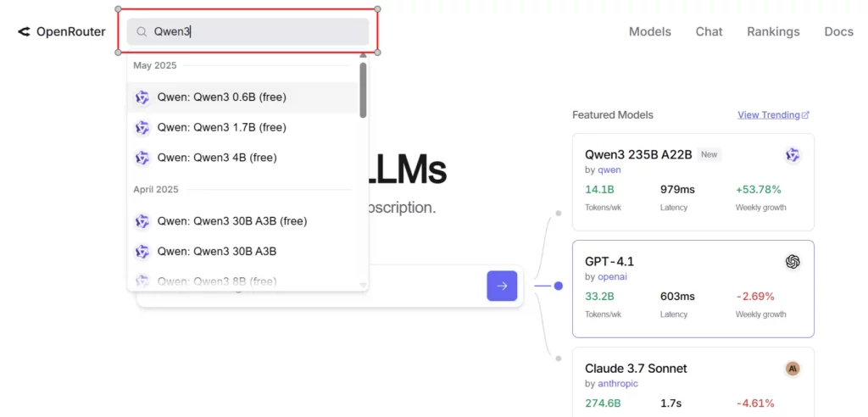Click the 603ms latency value
Viewport: 868px width, 417px height.
677,297
